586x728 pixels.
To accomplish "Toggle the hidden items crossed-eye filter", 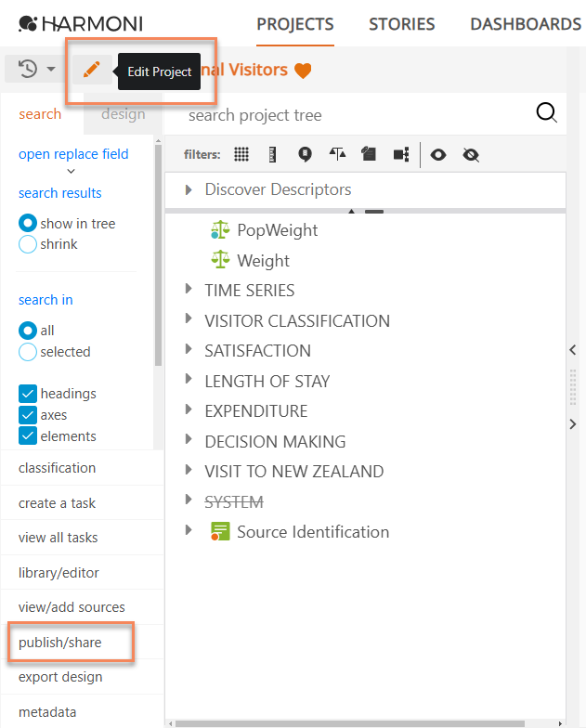I will (471, 154).
